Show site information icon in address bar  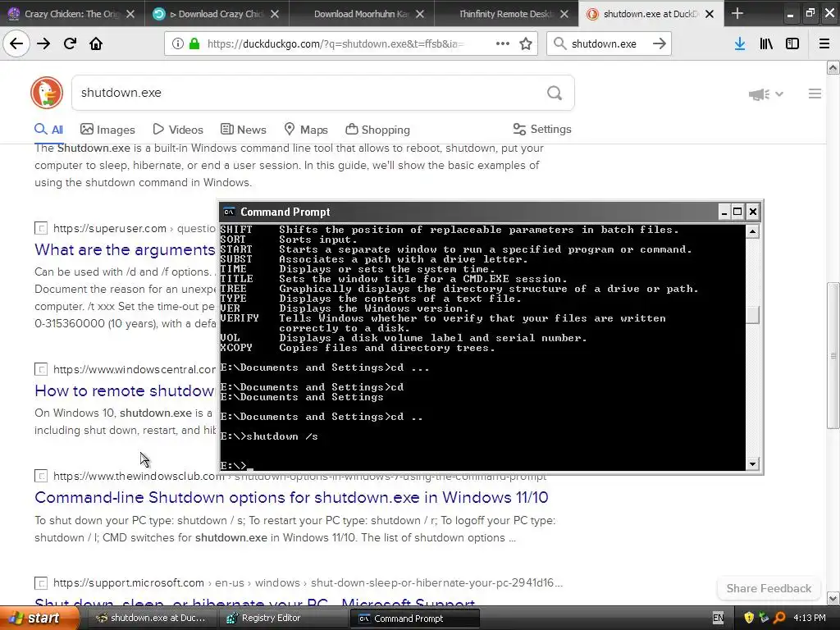pos(177,43)
